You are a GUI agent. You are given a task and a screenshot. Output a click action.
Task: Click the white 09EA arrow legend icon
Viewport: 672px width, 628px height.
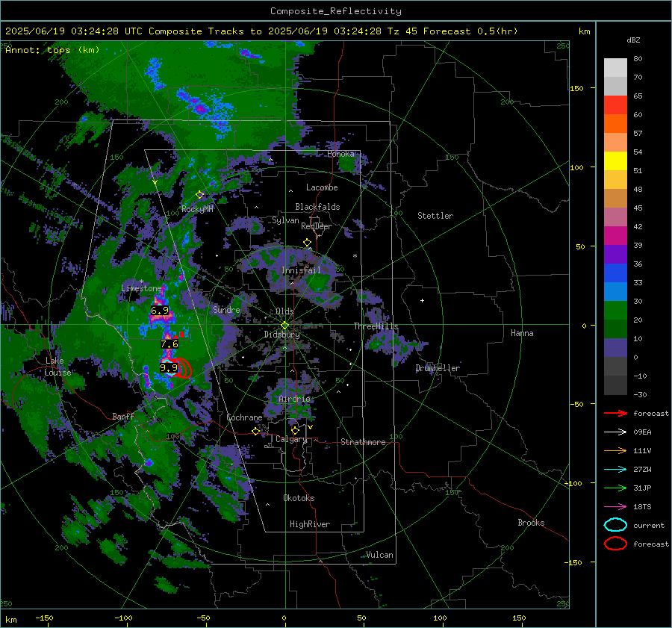point(615,432)
